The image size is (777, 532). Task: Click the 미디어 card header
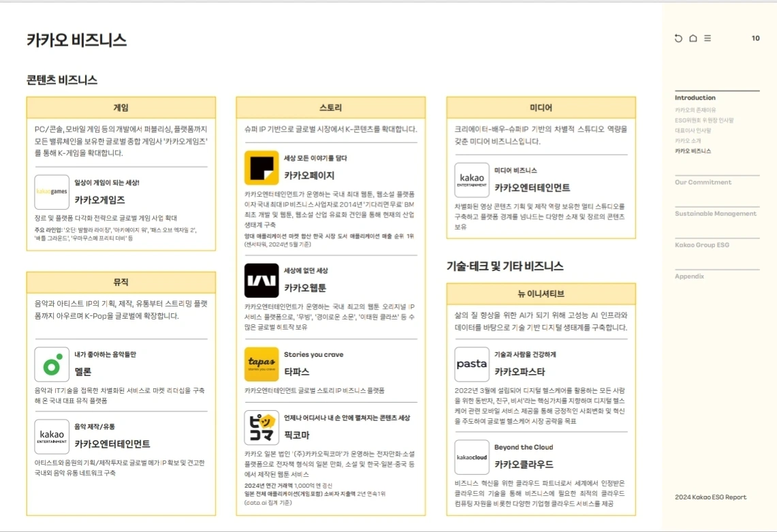tap(541, 108)
